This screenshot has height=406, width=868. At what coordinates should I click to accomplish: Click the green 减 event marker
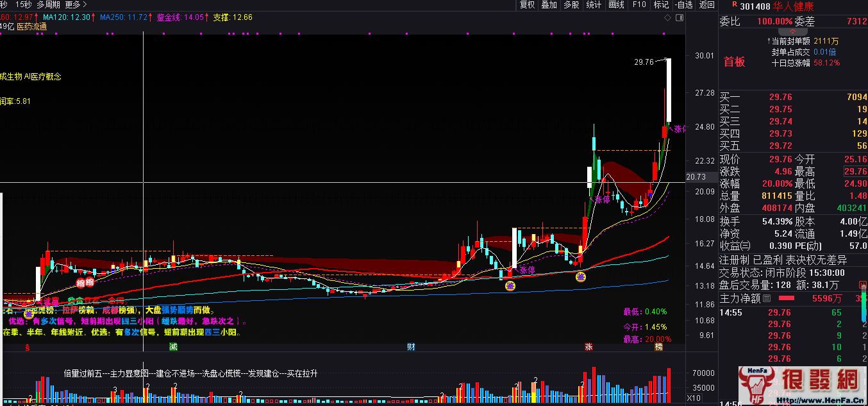click(x=172, y=347)
